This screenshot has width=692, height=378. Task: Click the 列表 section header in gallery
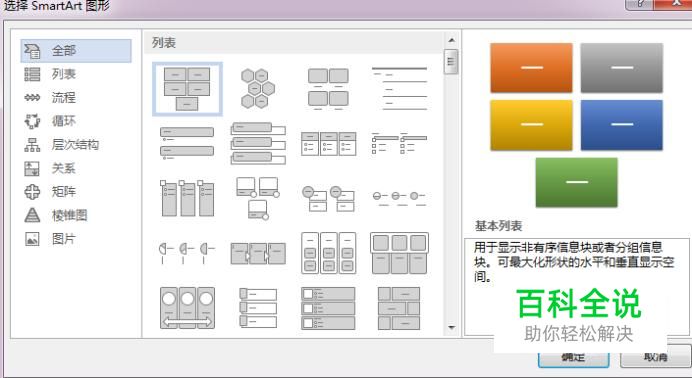[x=164, y=43]
